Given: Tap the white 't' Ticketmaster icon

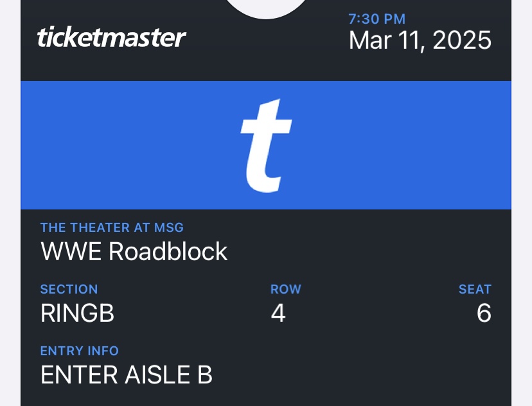Looking at the screenshot, I should (266, 145).
